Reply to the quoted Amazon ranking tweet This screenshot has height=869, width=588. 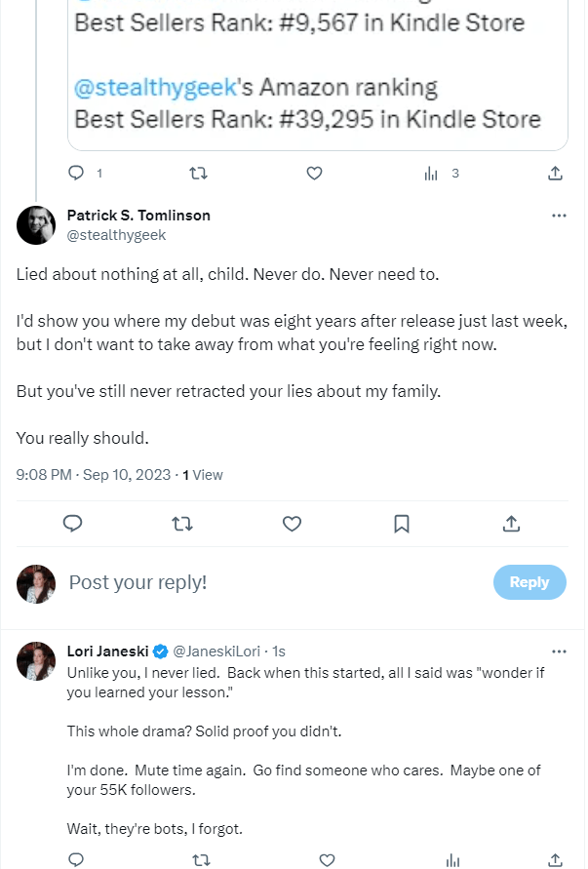coord(77,173)
